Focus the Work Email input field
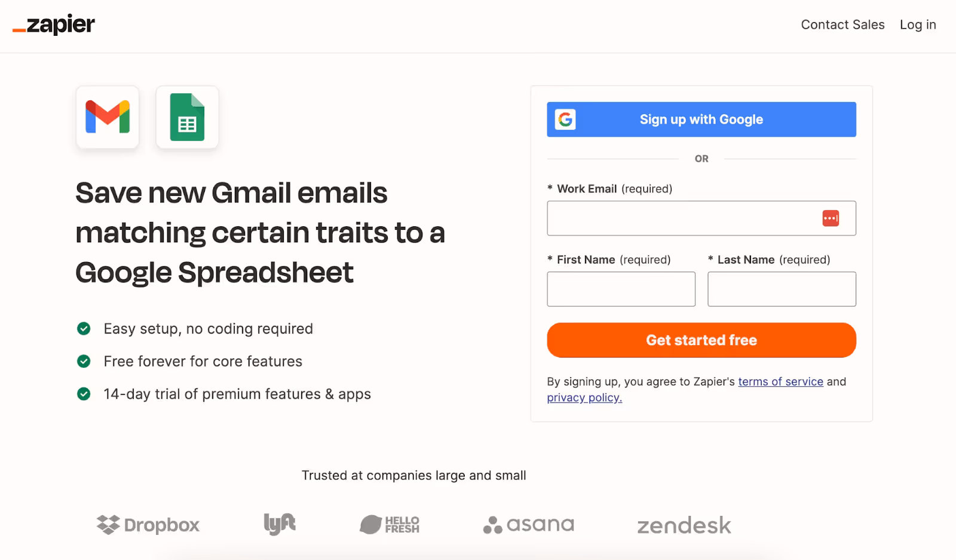 pos(681,219)
